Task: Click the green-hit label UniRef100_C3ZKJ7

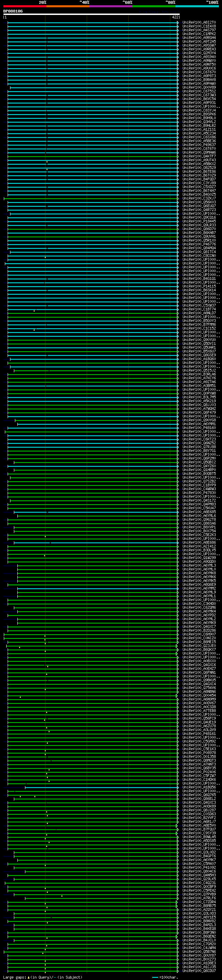Action: 199,198
